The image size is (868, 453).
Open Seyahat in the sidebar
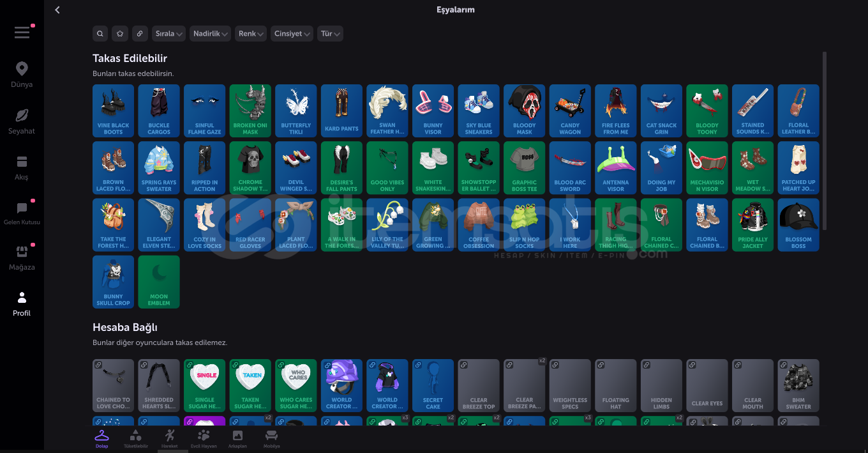pyautogui.click(x=22, y=122)
